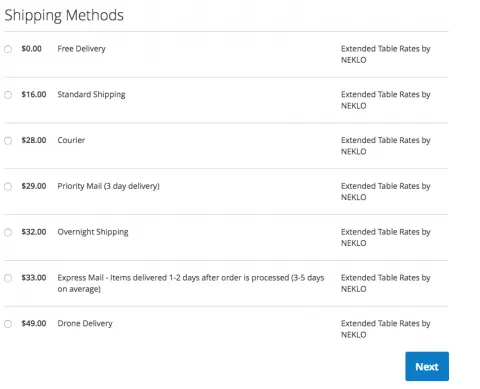
Task: Select the Courier shipping radio button
Action: (8, 141)
